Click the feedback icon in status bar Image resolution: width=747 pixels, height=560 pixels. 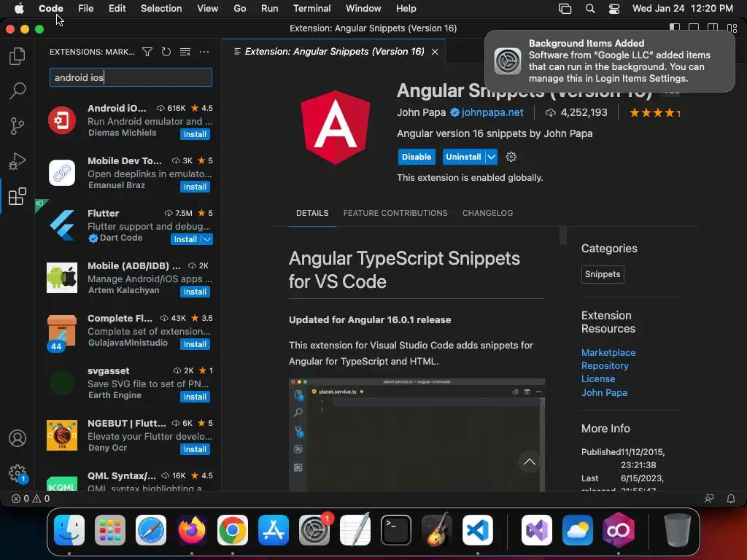(x=709, y=499)
